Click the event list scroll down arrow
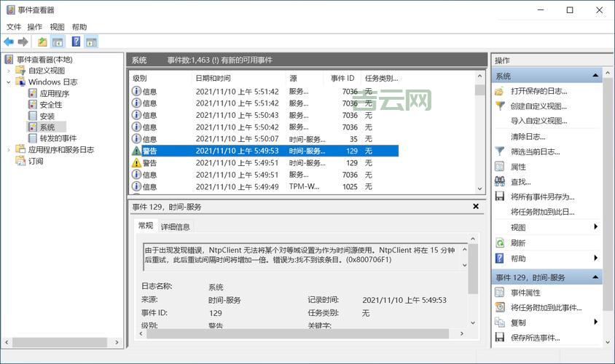 pyautogui.click(x=479, y=189)
